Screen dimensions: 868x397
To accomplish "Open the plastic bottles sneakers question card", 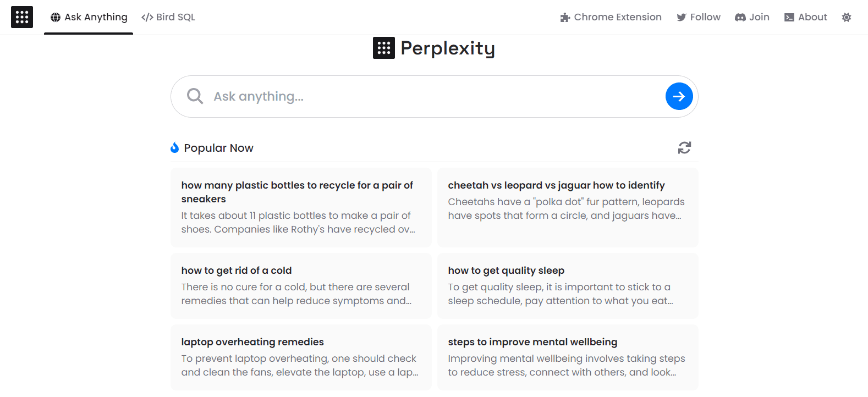I will (x=301, y=207).
